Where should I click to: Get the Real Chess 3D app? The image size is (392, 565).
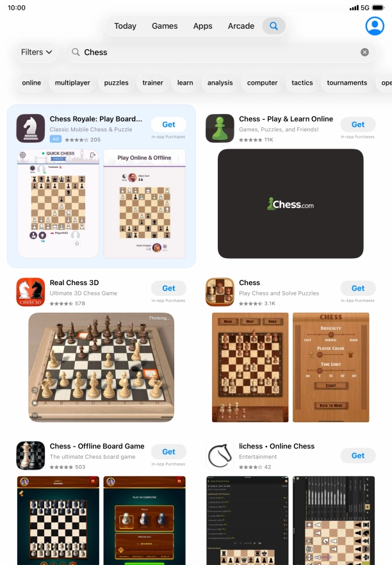[168, 288]
